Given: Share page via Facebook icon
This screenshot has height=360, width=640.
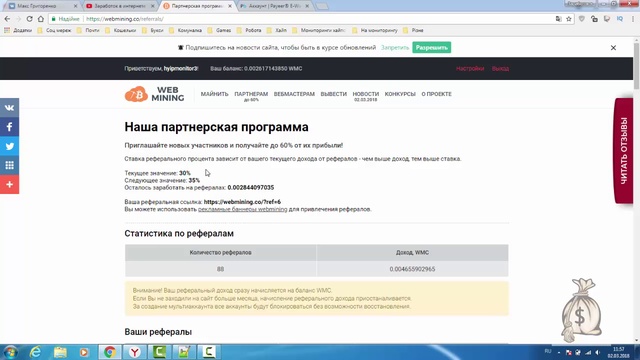Looking at the screenshot, I should pos(9,127).
